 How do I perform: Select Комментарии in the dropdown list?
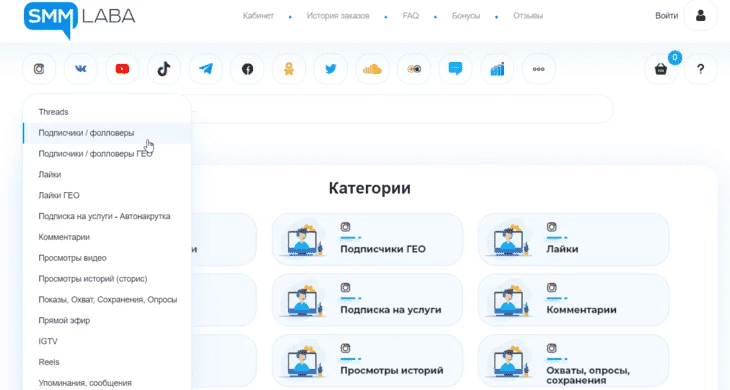click(x=107, y=237)
